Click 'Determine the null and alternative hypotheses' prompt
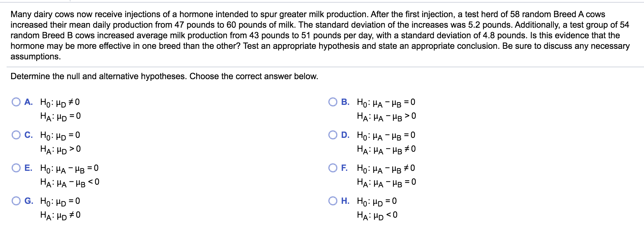Image resolution: width=644 pixels, height=250 pixels. pyautogui.click(x=164, y=77)
